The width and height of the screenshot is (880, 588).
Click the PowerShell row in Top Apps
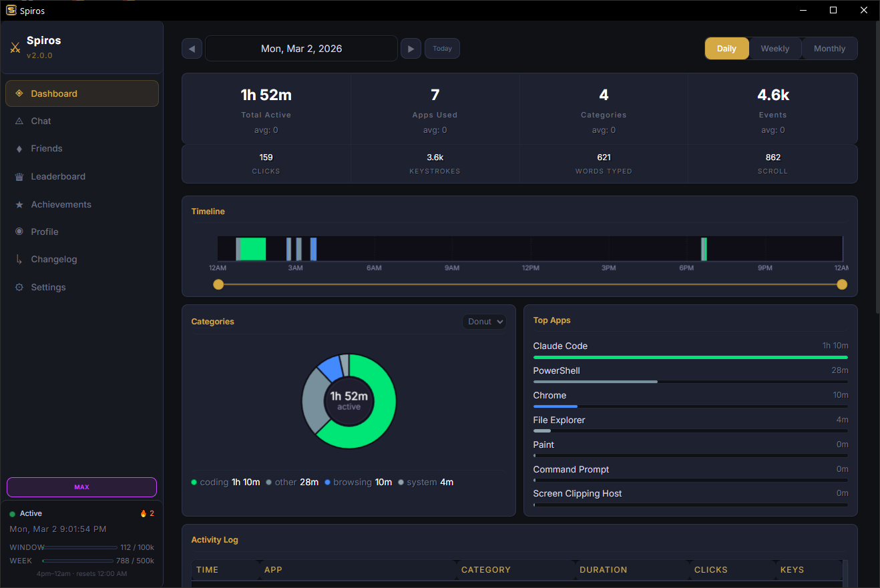(690, 374)
